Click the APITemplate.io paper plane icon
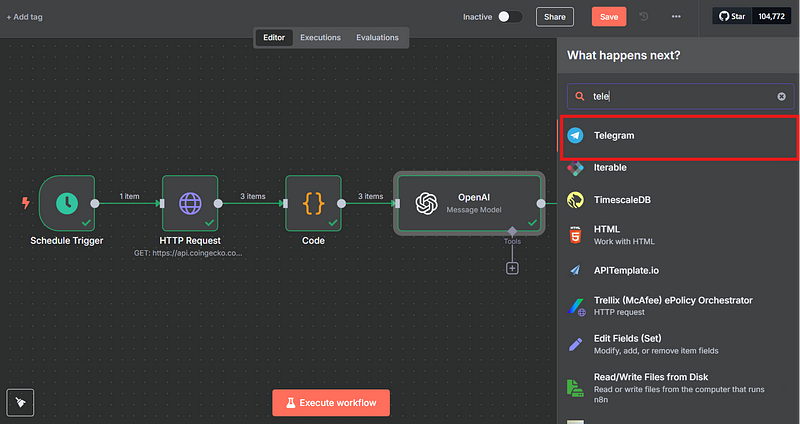This screenshot has height=424, width=800. [x=576, y=270]
